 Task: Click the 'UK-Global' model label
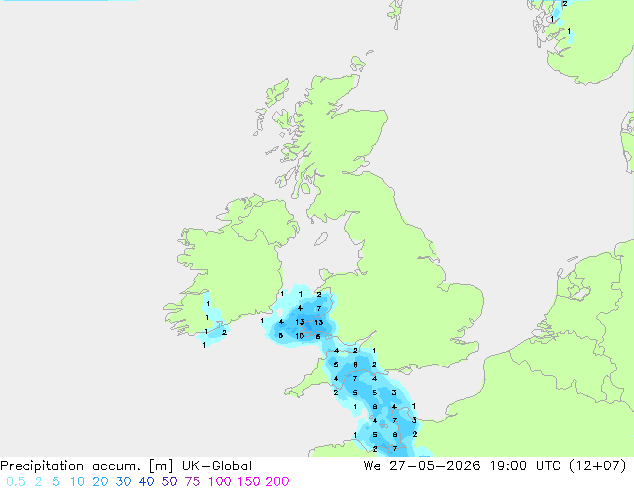point(217,466)
